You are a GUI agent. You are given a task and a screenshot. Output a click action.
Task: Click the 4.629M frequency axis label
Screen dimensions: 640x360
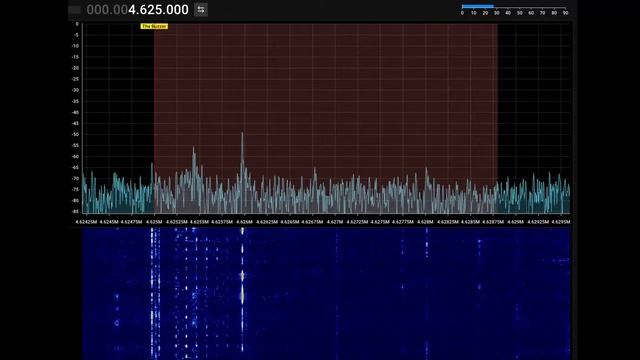pos(516,222)
